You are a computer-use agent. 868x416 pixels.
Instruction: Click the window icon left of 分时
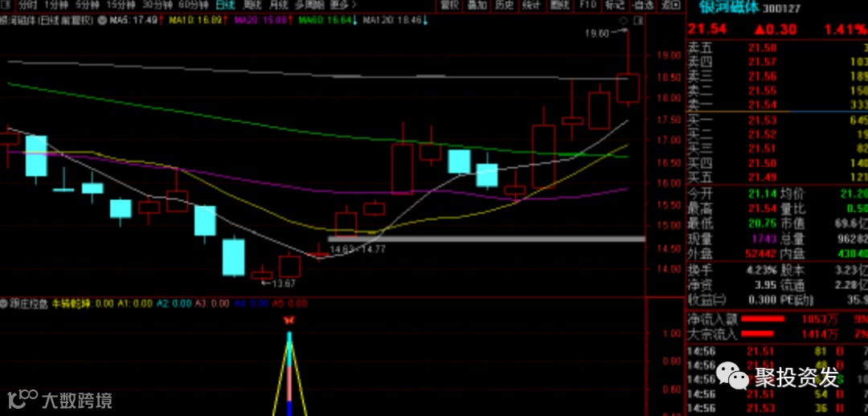(x=7, y=5)
